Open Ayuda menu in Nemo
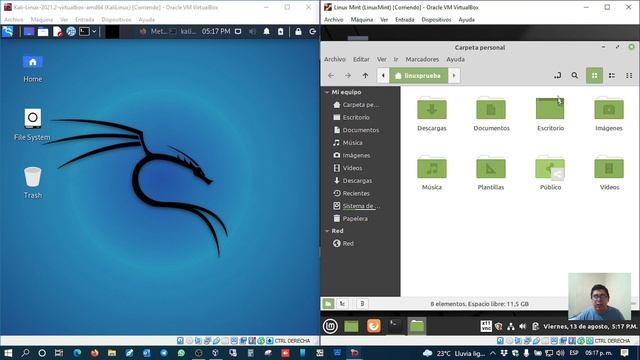Viewport: 640px width, 360px height. tap(455, 59)
